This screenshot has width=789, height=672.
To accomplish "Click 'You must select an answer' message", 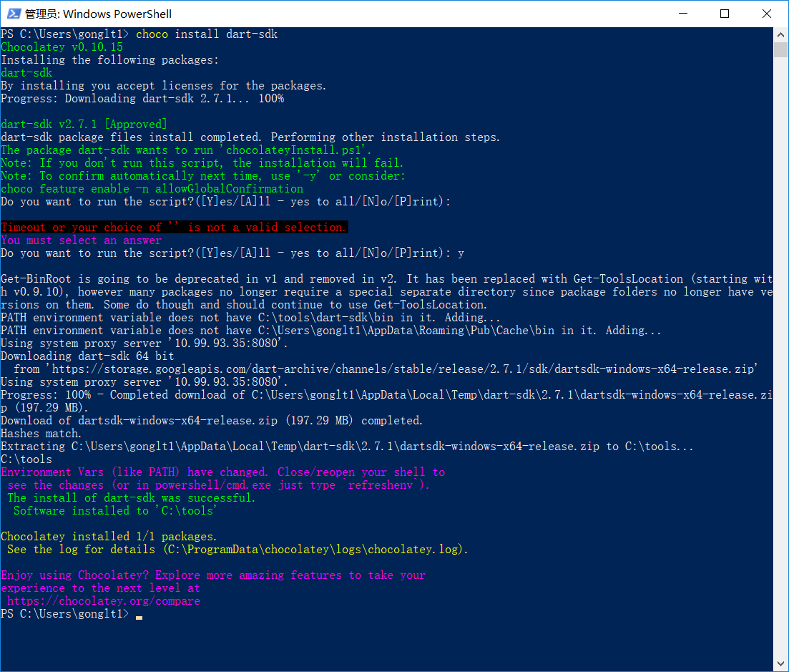I will point(81,240).
